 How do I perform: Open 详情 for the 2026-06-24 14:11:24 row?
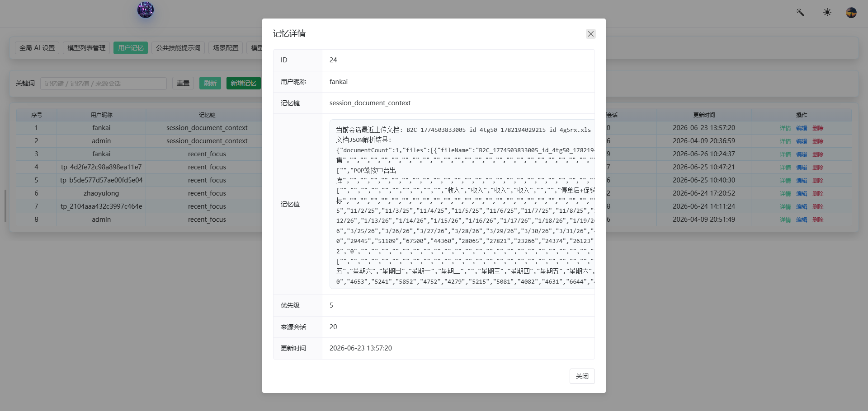(x=785, y=207)
